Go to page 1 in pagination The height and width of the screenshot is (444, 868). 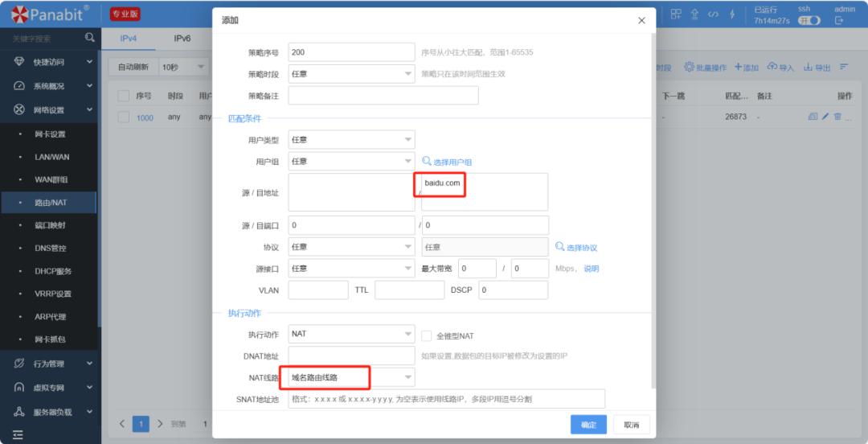click(141, 424)
